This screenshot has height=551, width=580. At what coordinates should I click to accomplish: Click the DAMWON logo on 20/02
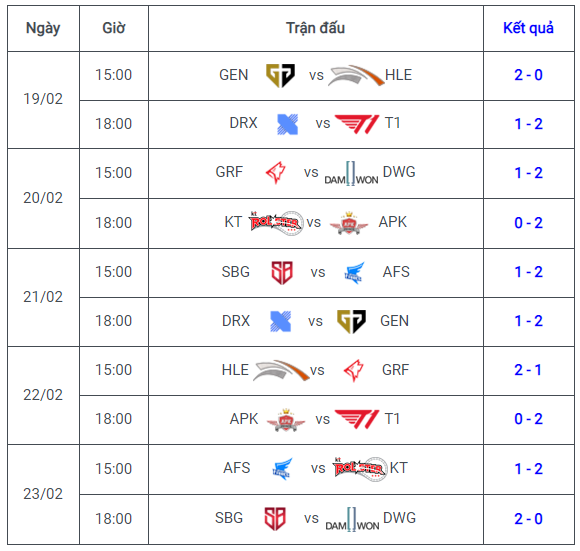pos(351,173)
